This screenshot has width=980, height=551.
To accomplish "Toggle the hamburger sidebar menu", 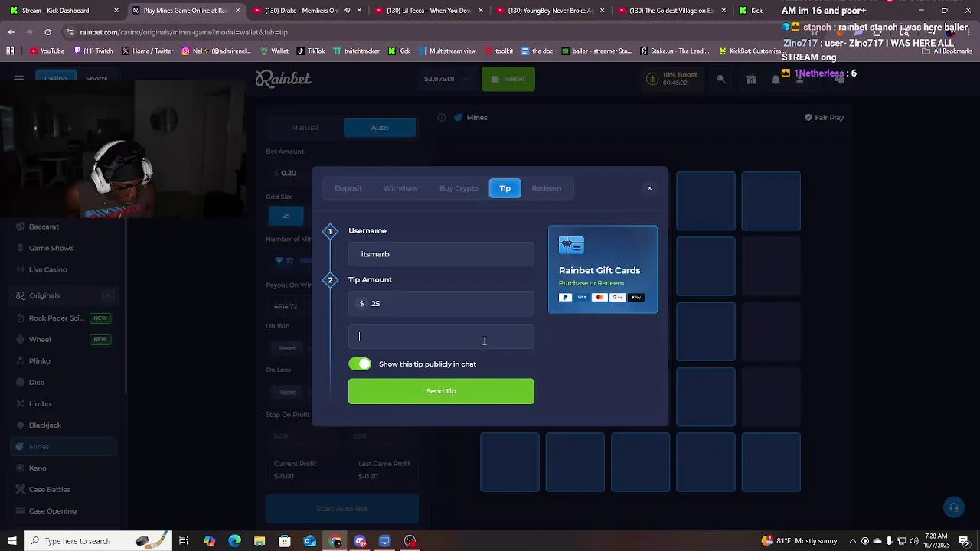I will pos(18,78).
